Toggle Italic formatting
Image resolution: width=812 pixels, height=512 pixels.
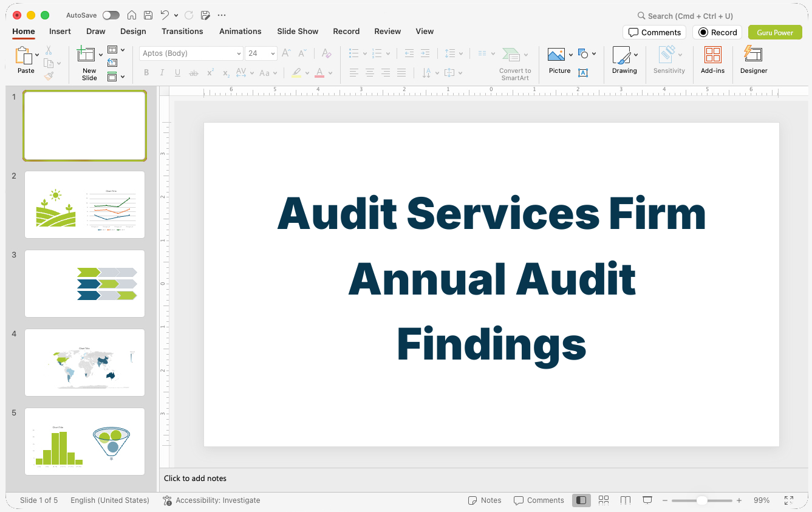click(x=162, y=73)
